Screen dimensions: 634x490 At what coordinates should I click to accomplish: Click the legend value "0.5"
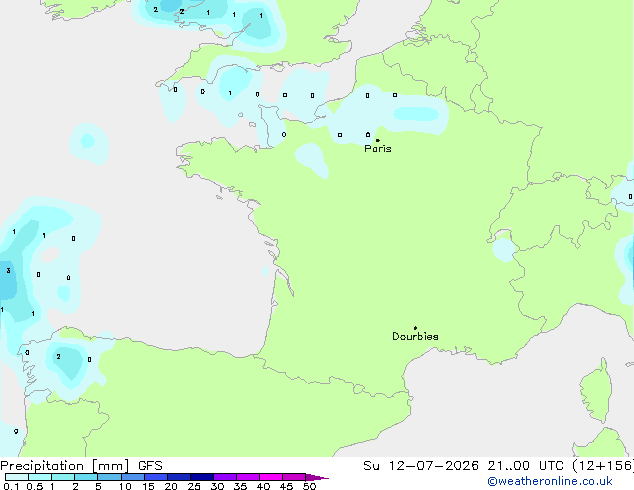click(x=34, y=486)
